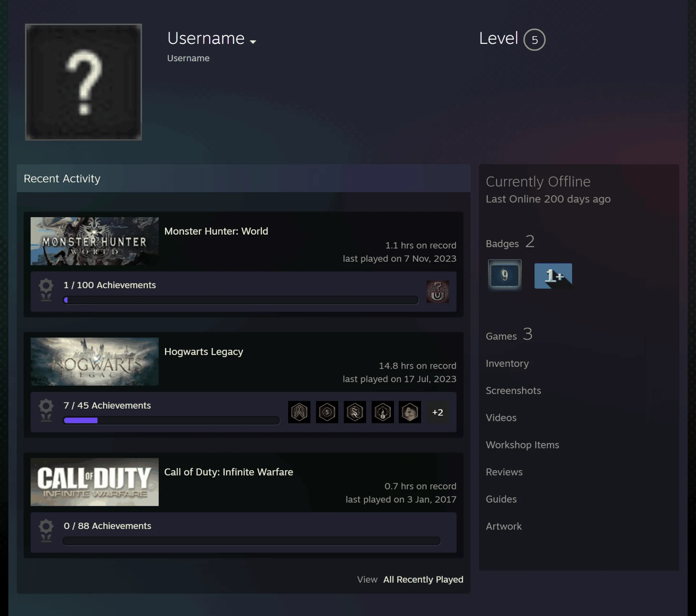This screenshot has height=616, width=696.
Task: Open the Monster Hunter: World game banner
Action: [95, 241]
